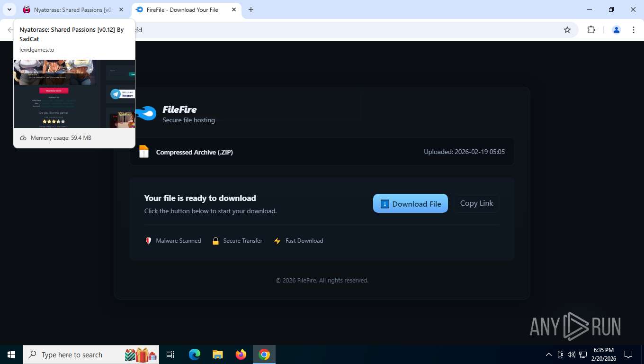644x364 pixels.
Task: Close the FireFile download tab
Action: pyautogui.click(x=234, y=9)
